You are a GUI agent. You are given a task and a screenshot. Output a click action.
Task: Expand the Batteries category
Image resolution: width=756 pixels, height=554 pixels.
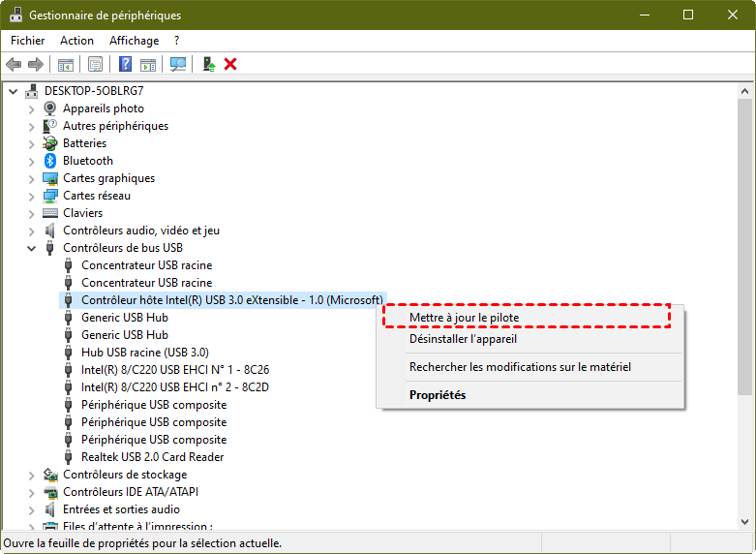pos(31,143)
